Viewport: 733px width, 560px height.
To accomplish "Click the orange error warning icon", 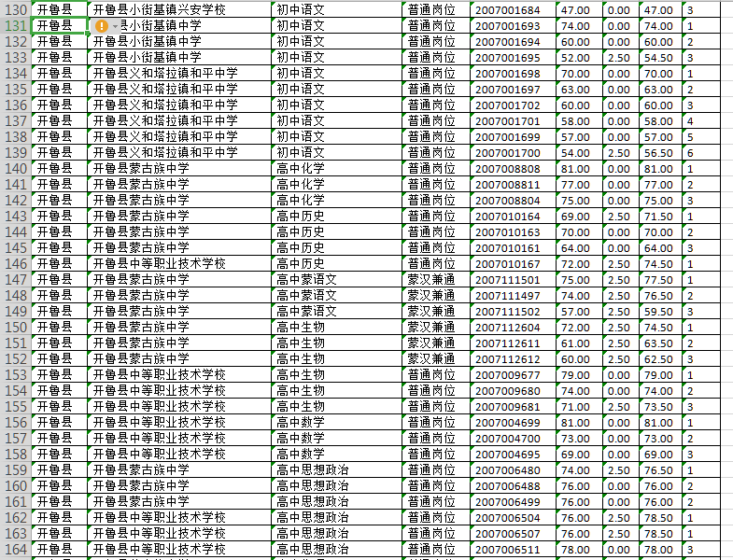I will pos(101,26).
